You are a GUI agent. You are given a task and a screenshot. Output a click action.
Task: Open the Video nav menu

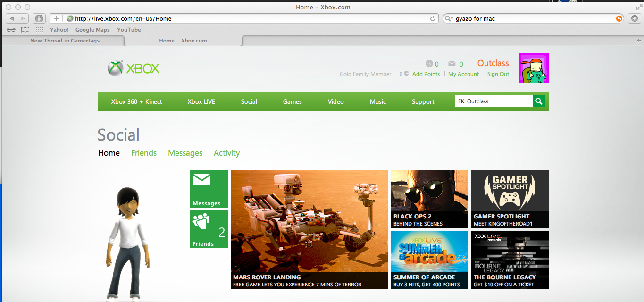coord(336,101)
